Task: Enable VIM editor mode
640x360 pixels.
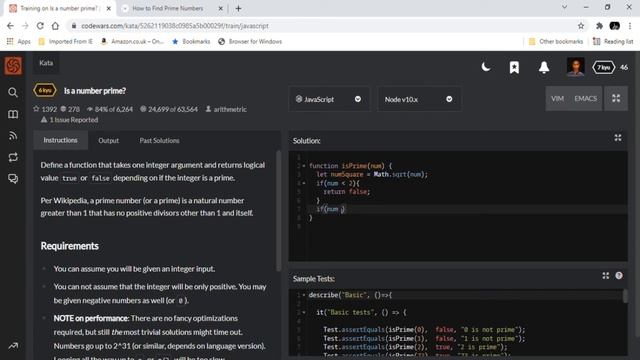Action: 557,98
